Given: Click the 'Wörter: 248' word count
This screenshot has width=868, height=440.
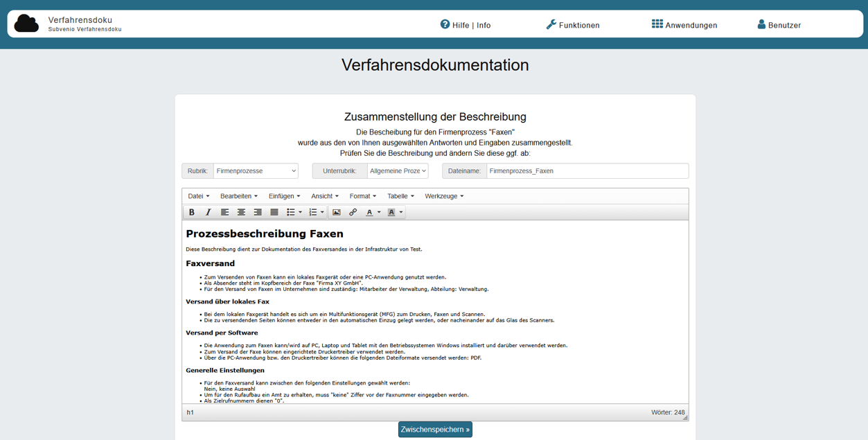Looking at the screenshot, I should 668,412.
